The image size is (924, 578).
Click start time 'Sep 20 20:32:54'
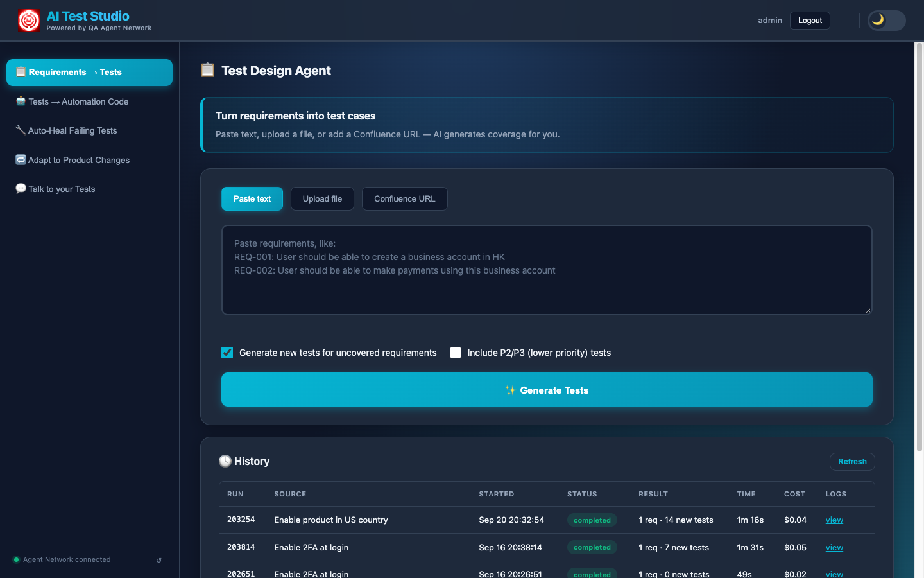pyautogui.click(x=511, y=520)
